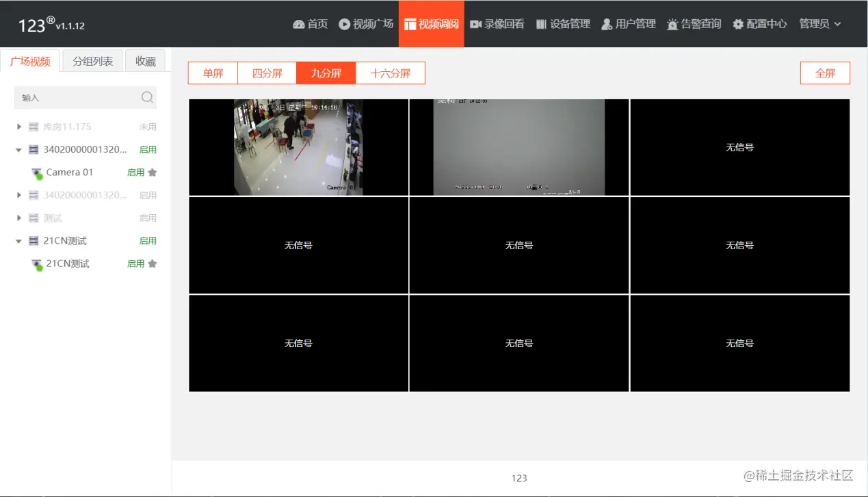Click the 123 v1.1.12 logo
868x497 pixels.
pyautogui.click(x=51, y=25)
